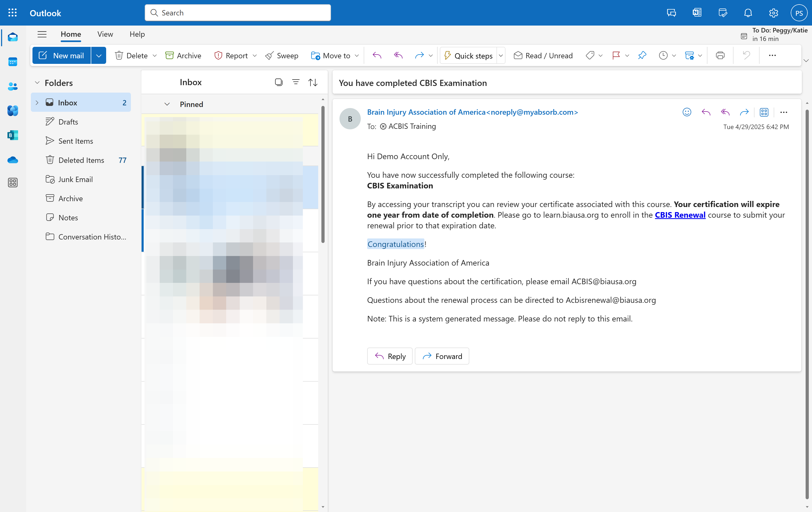
Task: Toggle the navigation pane hamburger menu
Action: (42, 34)
